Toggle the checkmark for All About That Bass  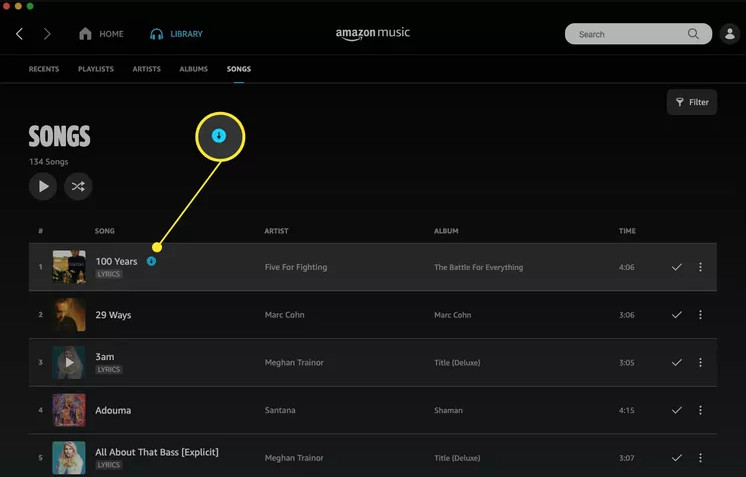click(x=677, y=458)
